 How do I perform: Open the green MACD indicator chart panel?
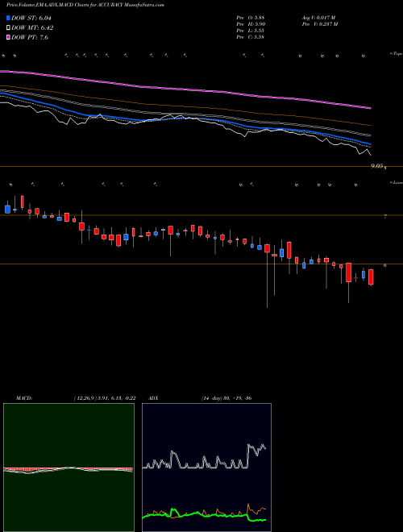click(x=69, y=468)
